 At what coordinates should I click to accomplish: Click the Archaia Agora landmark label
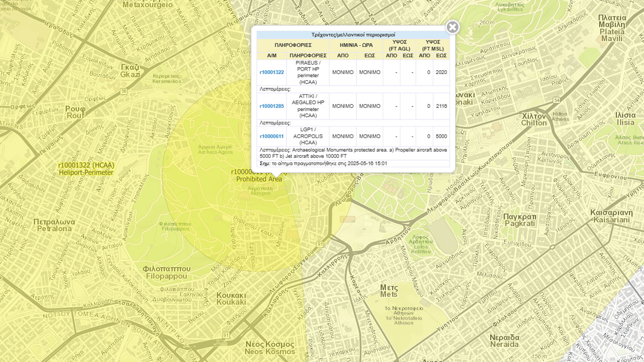tap(215, 149)
